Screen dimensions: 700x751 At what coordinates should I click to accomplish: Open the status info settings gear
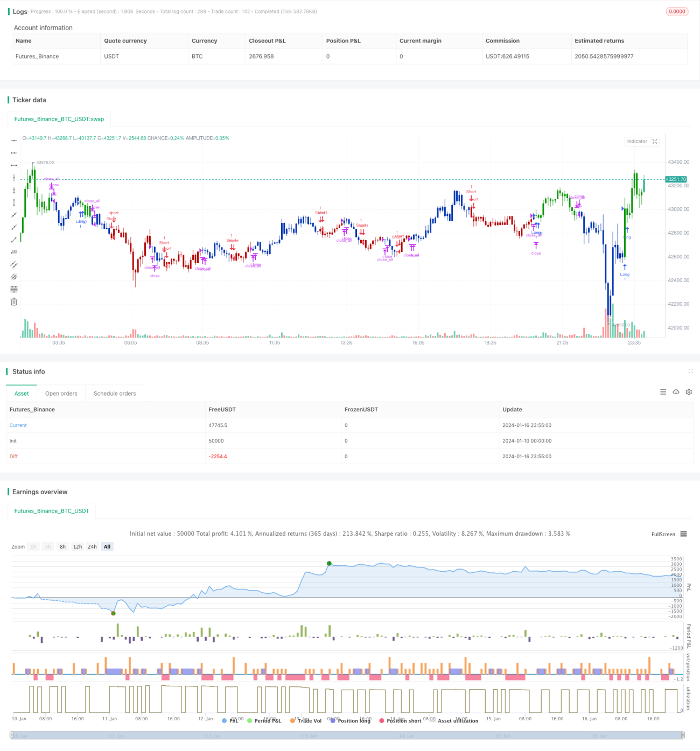[x=689, y=392]
